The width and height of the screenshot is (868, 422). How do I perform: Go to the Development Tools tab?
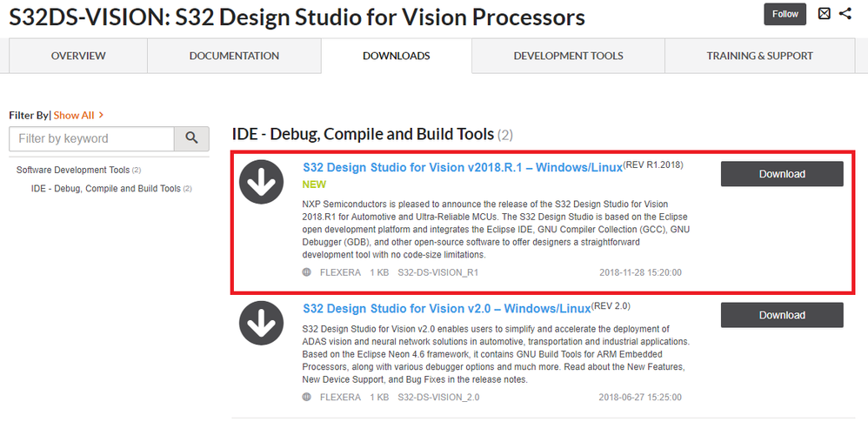point(568,56)
